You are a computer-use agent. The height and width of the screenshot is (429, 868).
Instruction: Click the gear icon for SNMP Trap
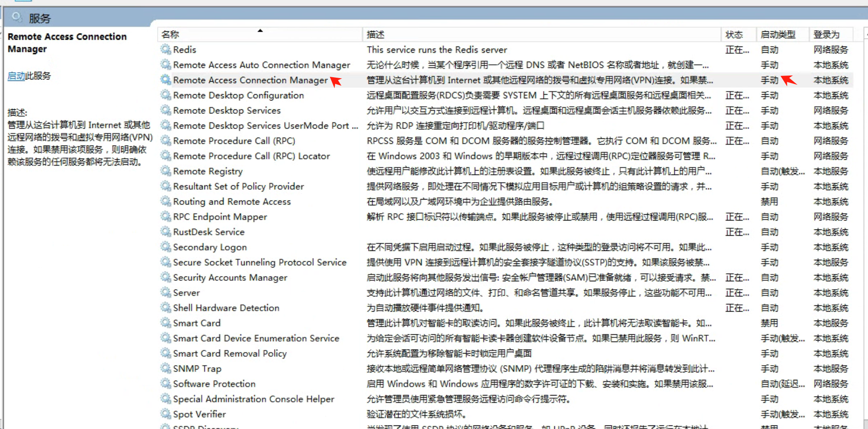(x=166, y=368)
